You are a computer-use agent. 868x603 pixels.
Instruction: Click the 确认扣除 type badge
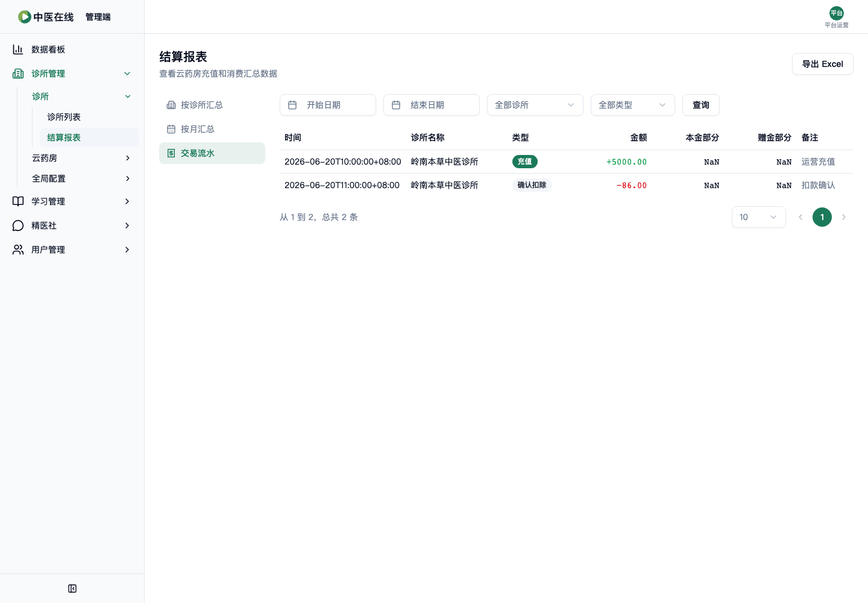[532, 185]
